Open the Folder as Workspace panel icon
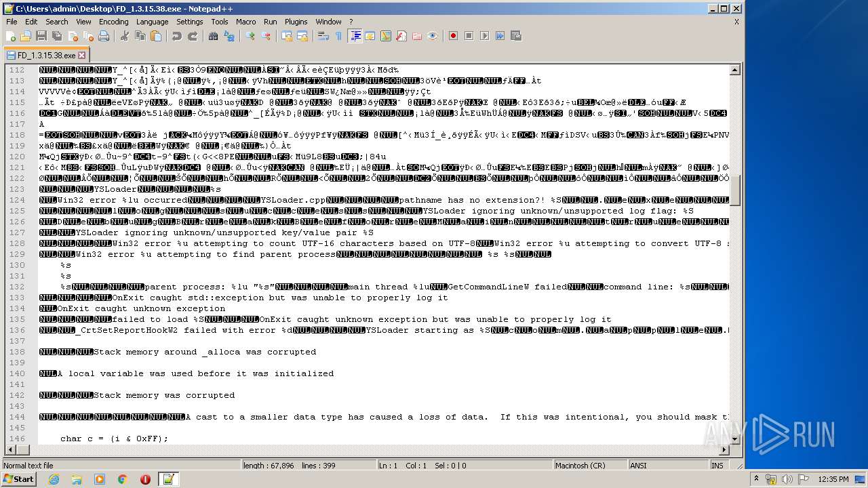The image size is (868, 488). pyautogui.click(x=417, y=36)
